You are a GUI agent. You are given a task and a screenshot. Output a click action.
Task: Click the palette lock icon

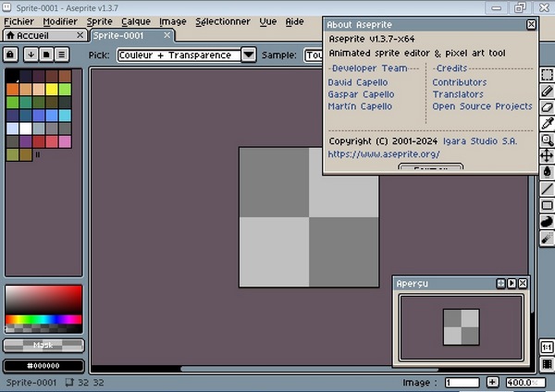(x=10, y=55)
